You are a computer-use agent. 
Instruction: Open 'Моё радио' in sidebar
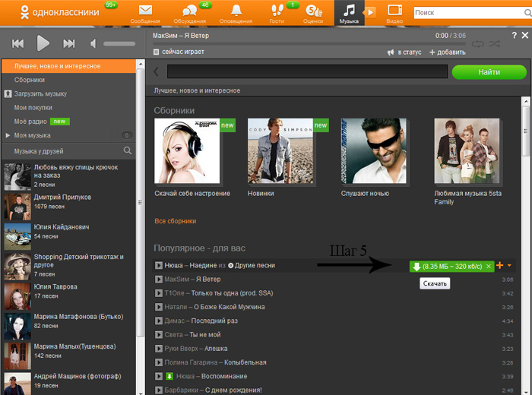click(30, 122)
